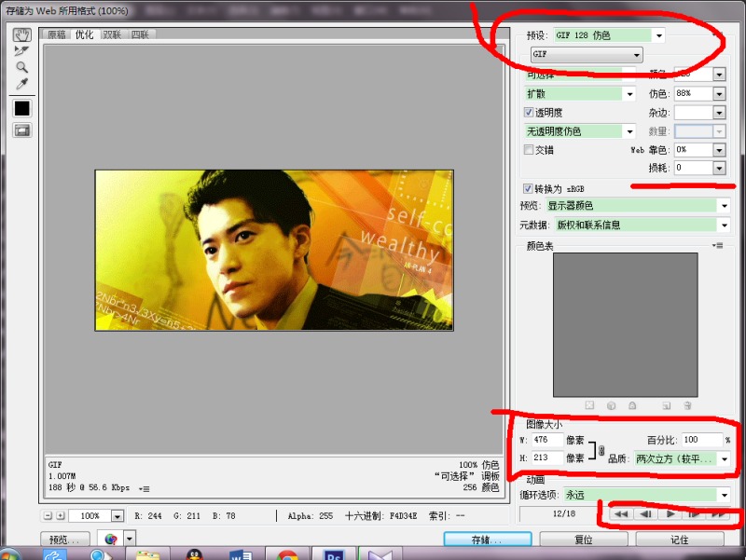Expand the 循环选项 dropdown
This screenshot has width=746, height=560.
coord(723,496)
